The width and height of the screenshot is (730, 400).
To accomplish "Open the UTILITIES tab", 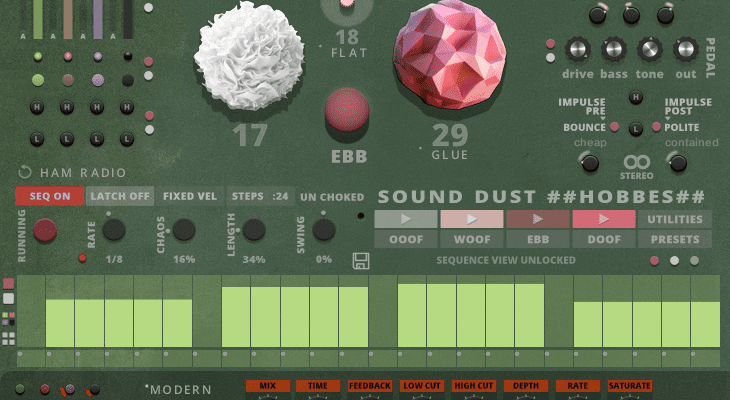I will [675, 219].
